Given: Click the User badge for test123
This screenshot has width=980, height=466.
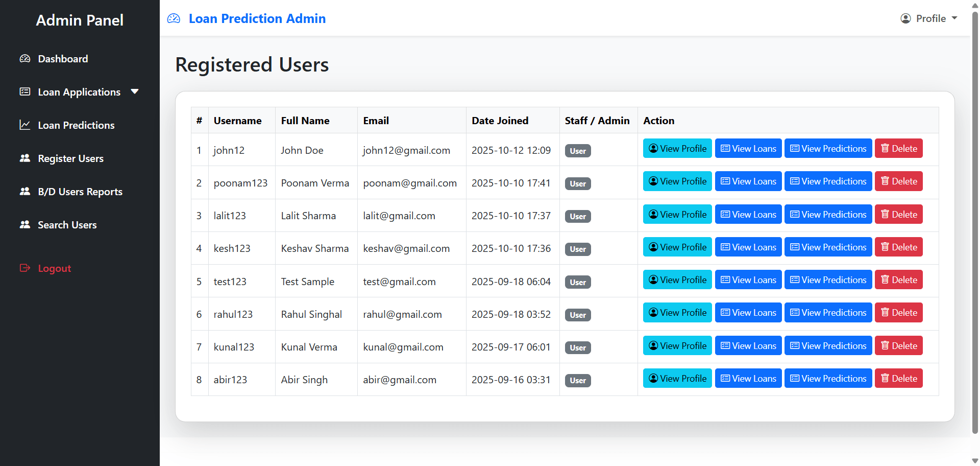Looking at the screenshot, I should [x=577, y=282].
